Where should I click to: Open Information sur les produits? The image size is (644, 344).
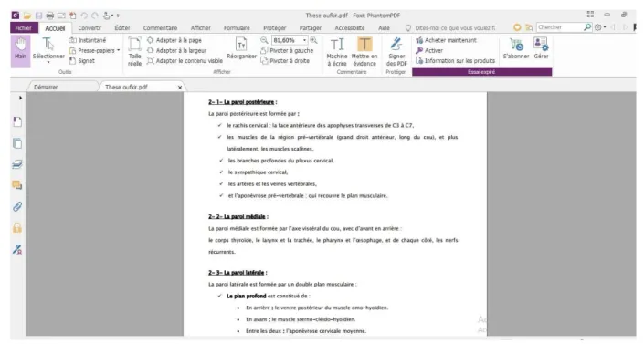(456, 61)
